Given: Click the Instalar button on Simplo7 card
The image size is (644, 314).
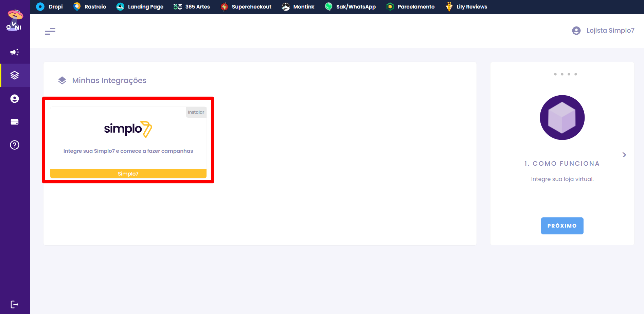Looking at the screenshot, I should (196, 112).
